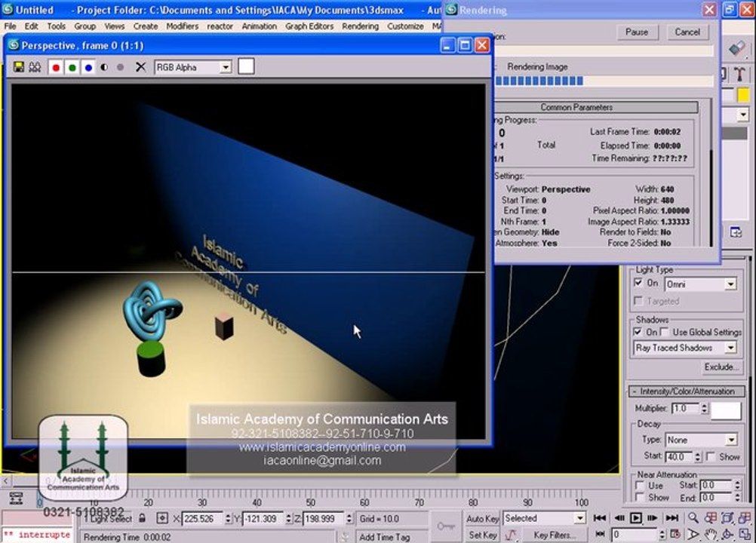Open the Omni light type dropdown
This screenshot has width=756, height=543.
(730, 284)
